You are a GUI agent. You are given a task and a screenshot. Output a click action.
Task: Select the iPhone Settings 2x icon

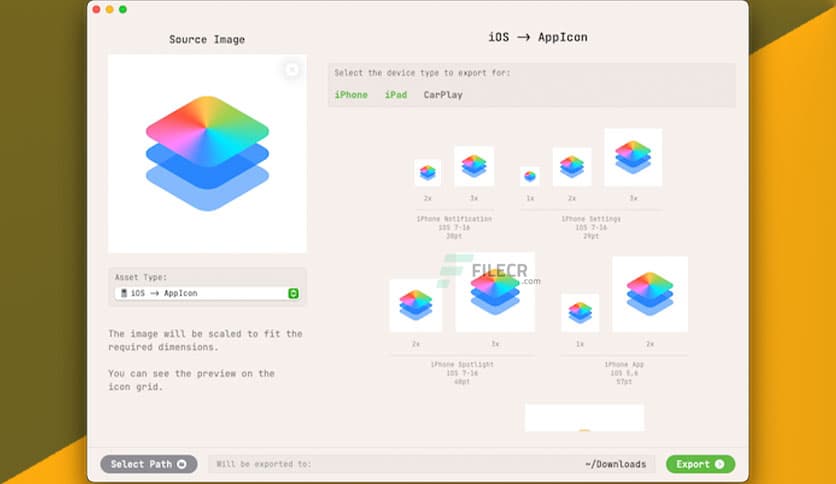pos(572,167)
